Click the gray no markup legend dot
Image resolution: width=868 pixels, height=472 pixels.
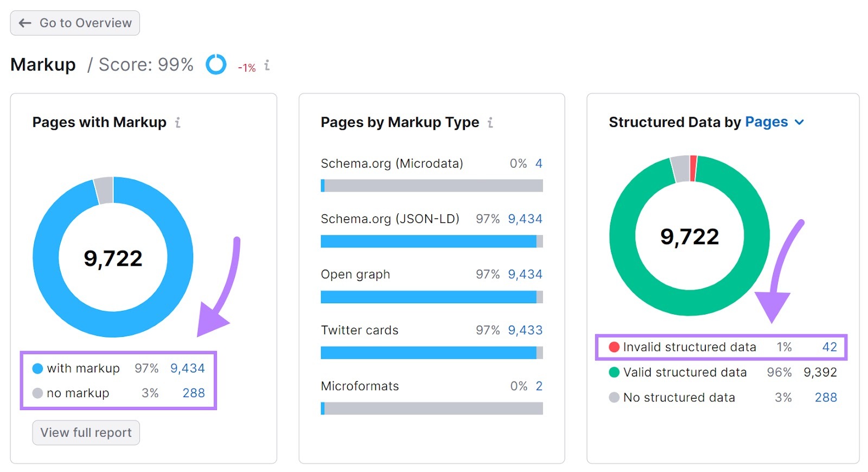point(37,393)
